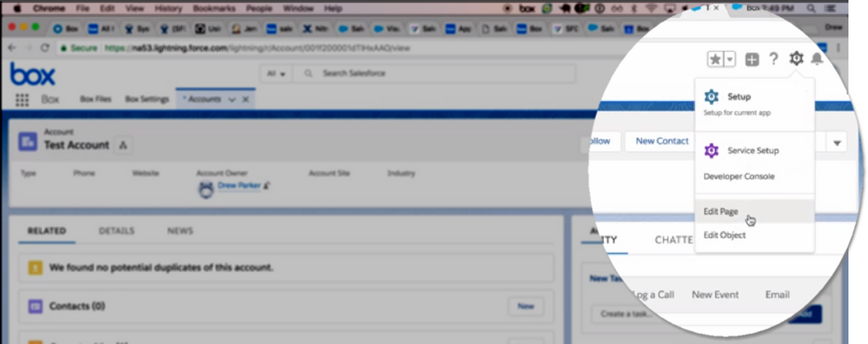
Task: Select Edit Object menu item
Action: (x=754, y=235)
